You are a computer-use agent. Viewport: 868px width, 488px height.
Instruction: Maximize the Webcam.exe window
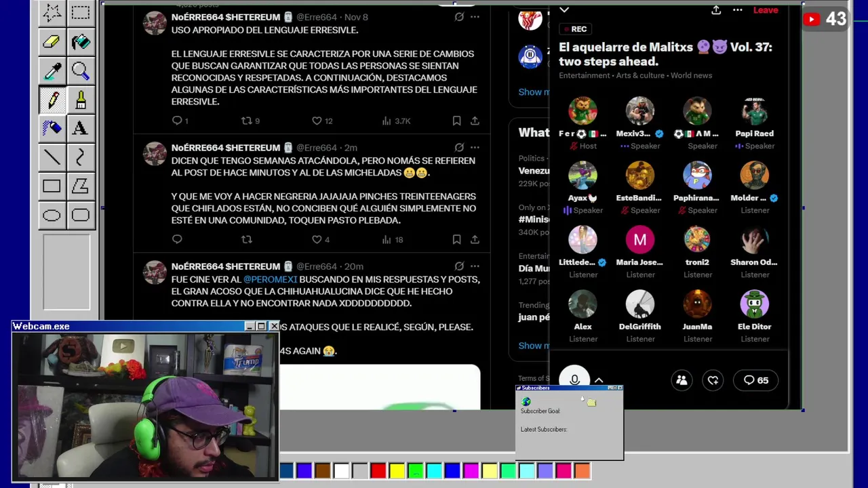tap(261, 327)
